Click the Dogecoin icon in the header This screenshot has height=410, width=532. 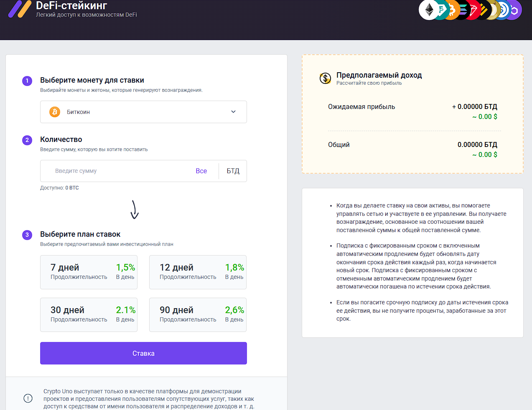tap(494, 10)
